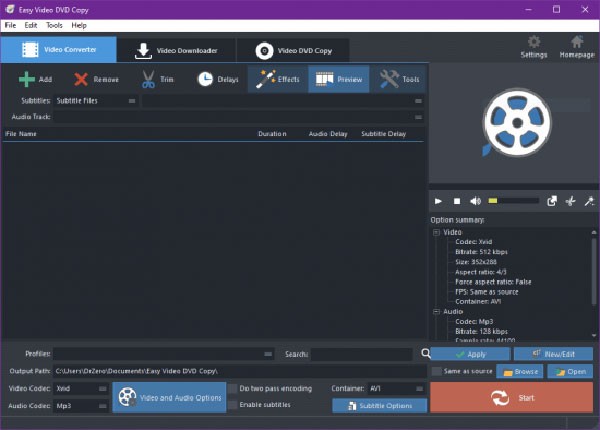Click the Add files plus icon

(x=27, y=79)
